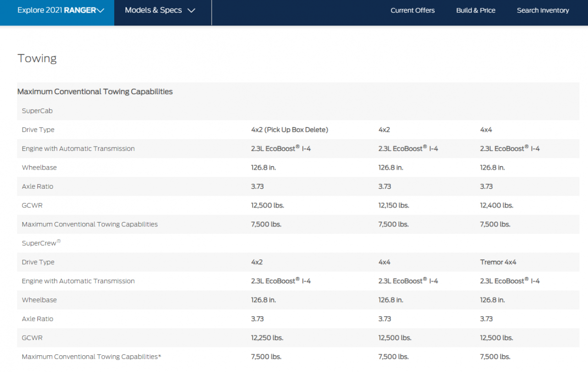This screenshot has width=588, height=372.
Task: Click the SuperCab Wheelbase row label
Action: [39, 168]
